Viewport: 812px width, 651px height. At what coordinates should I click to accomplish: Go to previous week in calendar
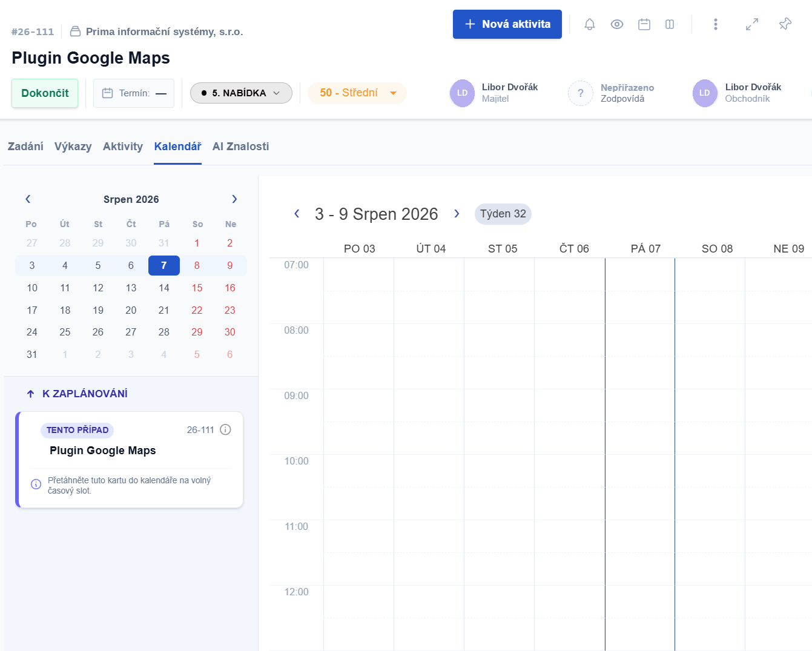[297, 214]
